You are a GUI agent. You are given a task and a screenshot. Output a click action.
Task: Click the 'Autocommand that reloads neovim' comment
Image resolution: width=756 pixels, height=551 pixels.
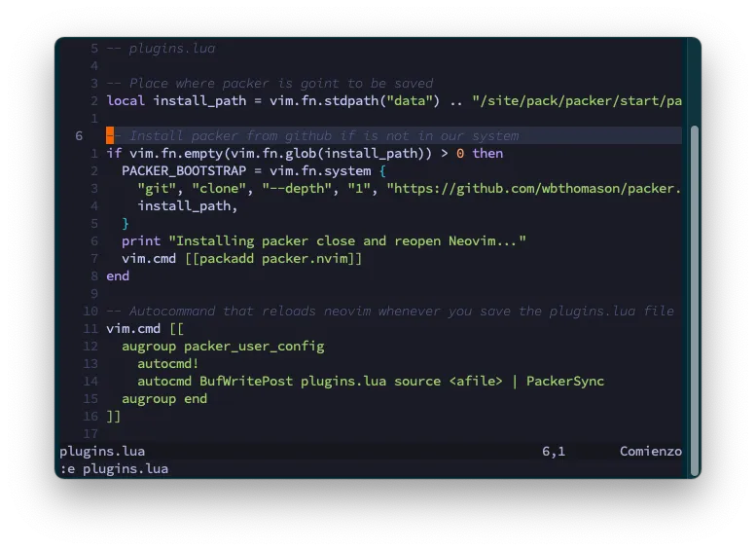[x=390, y=312]
